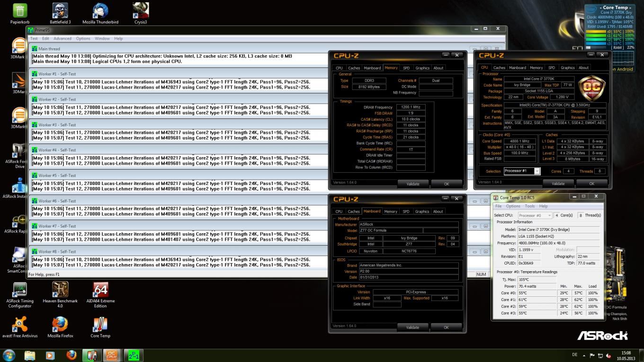Open the Tools menu in Core Temp
644x362 pixels.
[x=530, y=206]
